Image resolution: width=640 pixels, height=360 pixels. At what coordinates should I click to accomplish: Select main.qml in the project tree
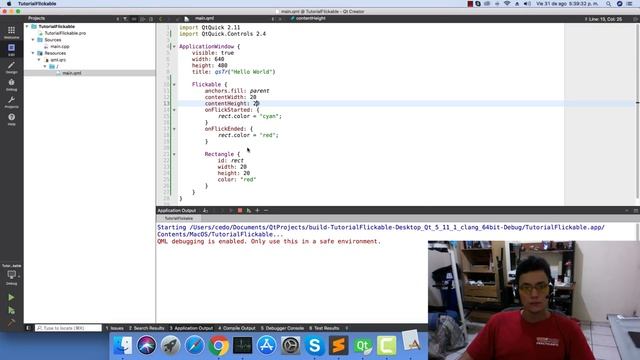(x=71, y=73)
